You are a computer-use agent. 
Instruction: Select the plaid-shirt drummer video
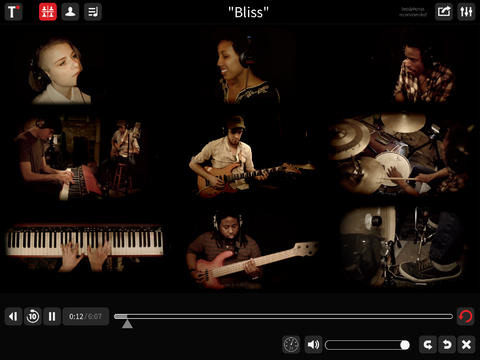pyautogui.click(x=425, y=72)
